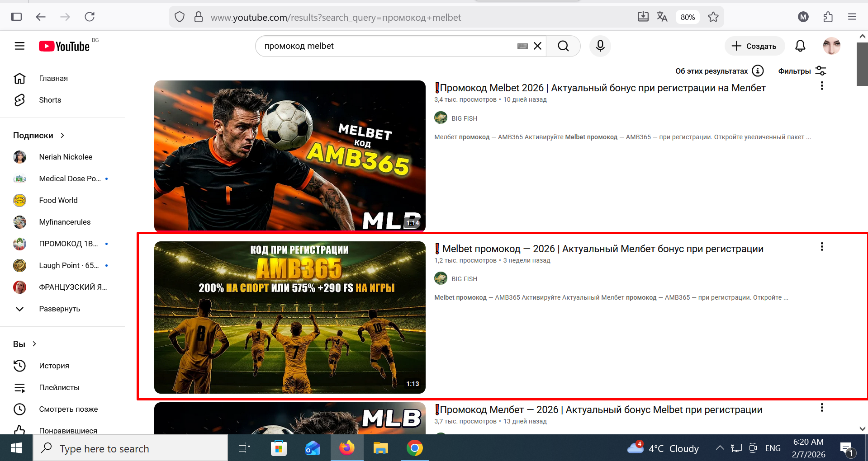Viewport: 868px width, 461px height.
Task: Translate this page icon
Action: pyautogui.click(x=662, y=17)
